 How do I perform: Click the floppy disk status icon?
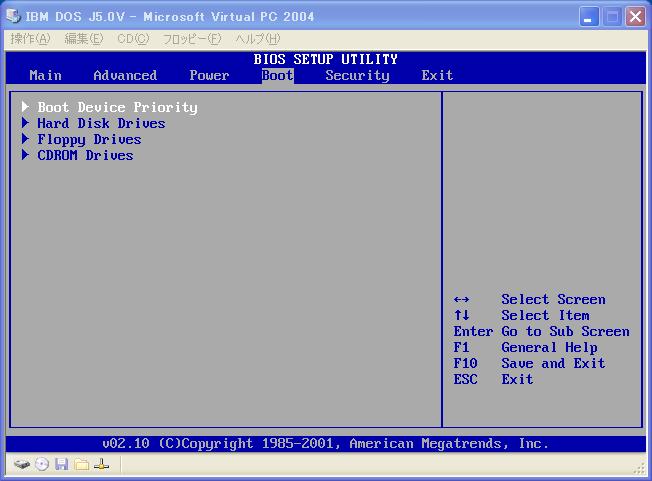tap(62, 464)
